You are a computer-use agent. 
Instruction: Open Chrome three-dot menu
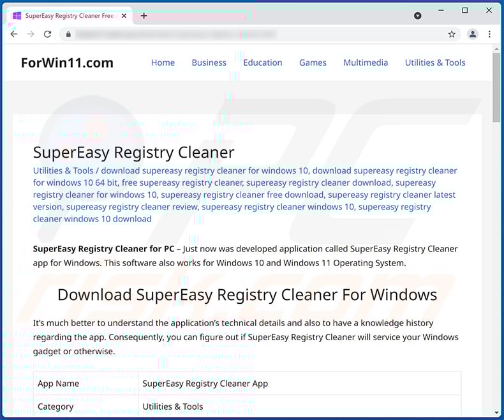489,34
